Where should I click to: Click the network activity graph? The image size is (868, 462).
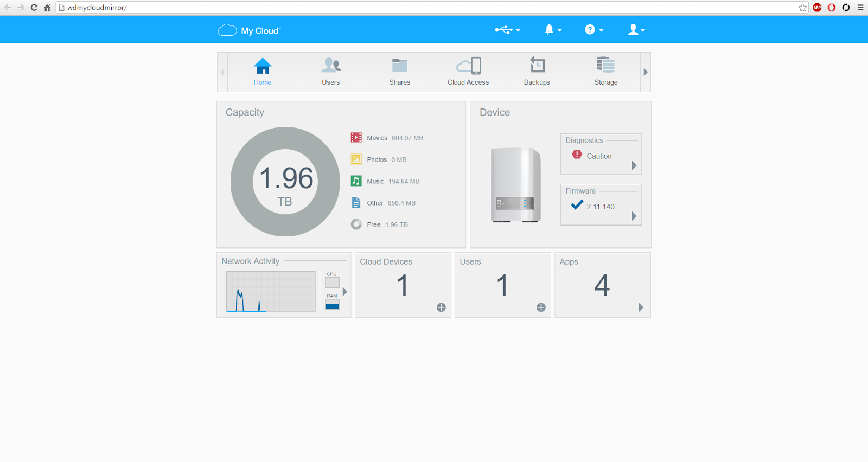click(271, 292)
